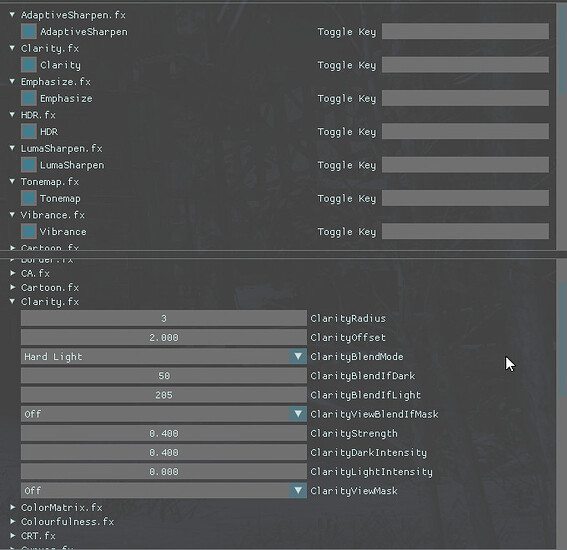
Task: Expand the Colourfulness.fx settings section
Action: pyautogui.click(x=13, y=521)
